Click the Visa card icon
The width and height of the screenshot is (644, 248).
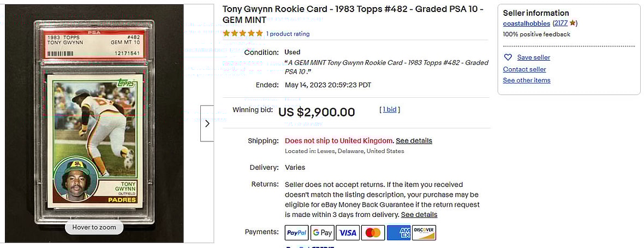click(348, 233)
